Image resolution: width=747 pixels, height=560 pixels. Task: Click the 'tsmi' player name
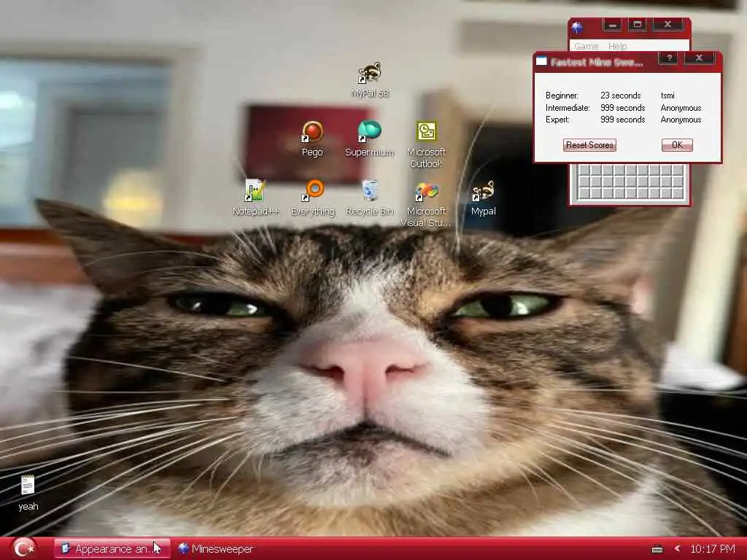coord(667,96)
